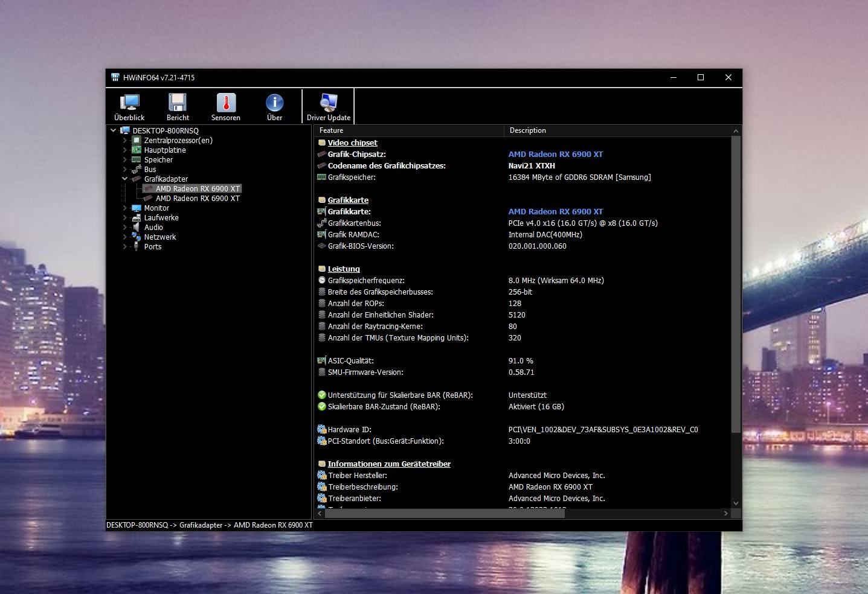Click the Audio speaker icon in the tree
Image resolution: width=868 pixels, height=594 pixels.
(137, 227)
